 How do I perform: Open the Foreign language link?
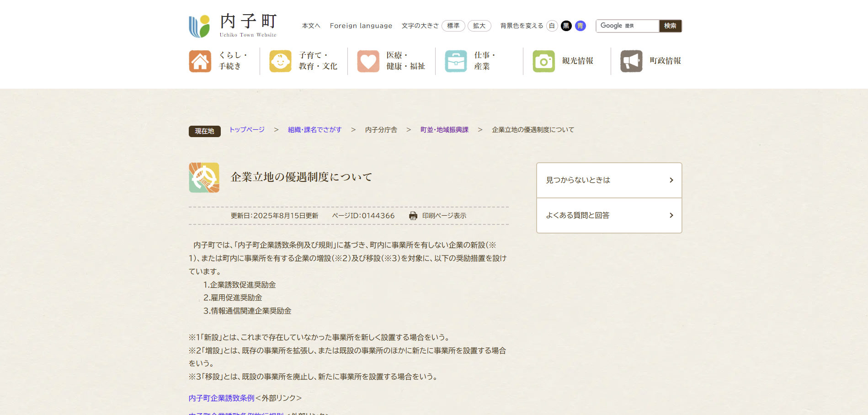click(x=361, y=26)
